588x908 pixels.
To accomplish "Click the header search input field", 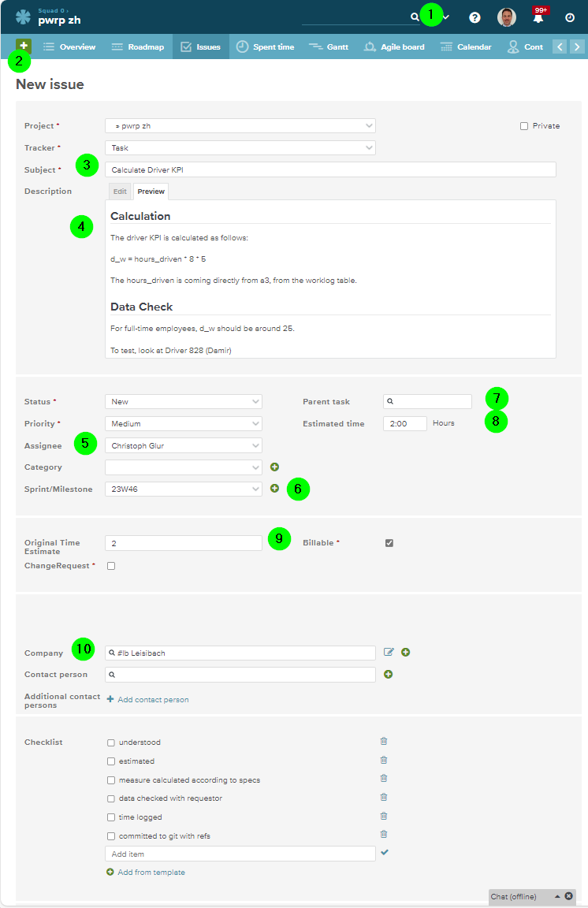I will (x=355, y=17).
